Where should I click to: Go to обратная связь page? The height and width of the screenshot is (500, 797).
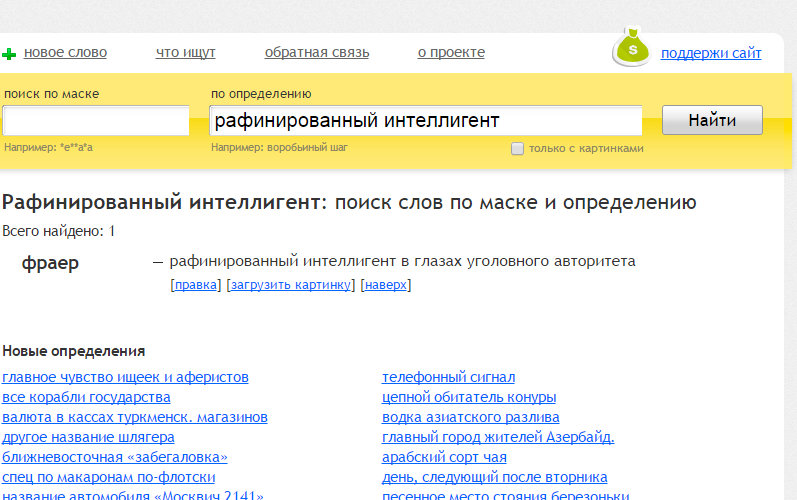point(316,53)
